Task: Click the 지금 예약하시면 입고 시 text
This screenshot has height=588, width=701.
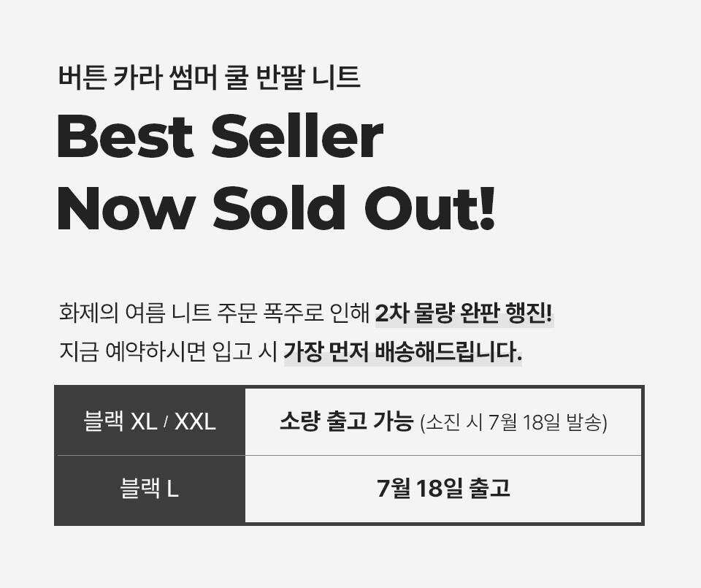Action: (x=169, y=352)
